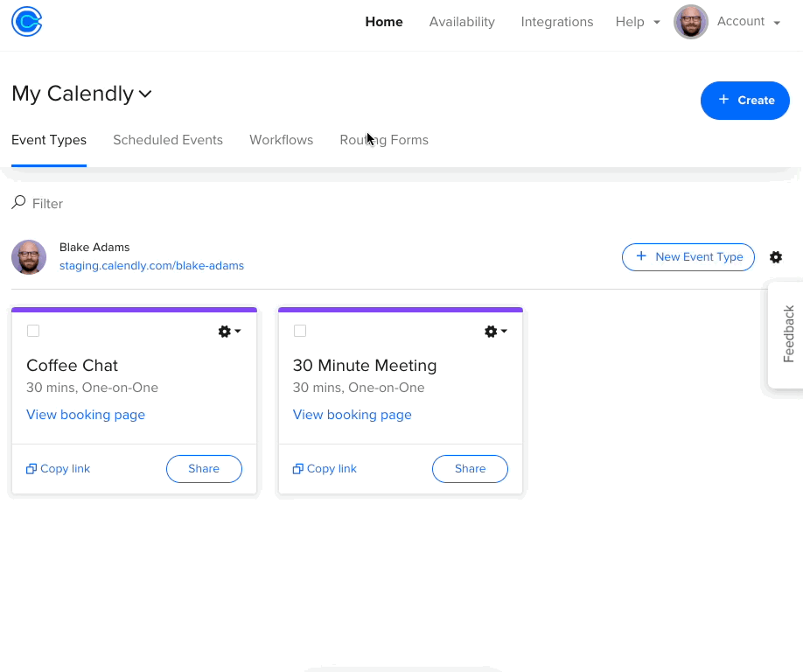Expand the My Calendly dropdown chevron
The width and height of the screenshot is (803, 672).
pos(145,94)
